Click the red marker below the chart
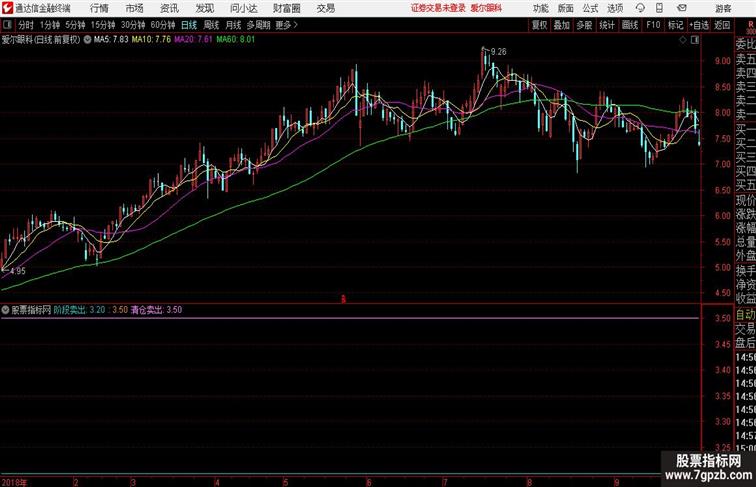756x487 pixels. (343, 299)
